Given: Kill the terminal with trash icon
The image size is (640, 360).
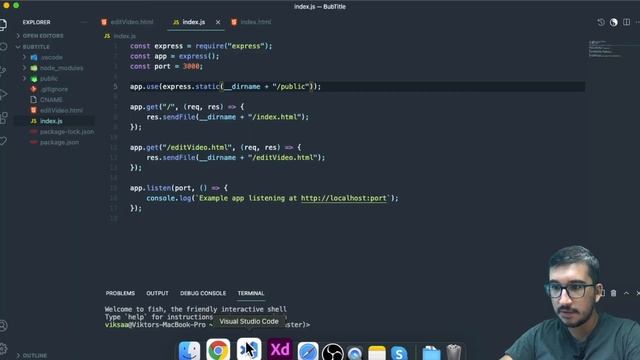Looking at the screenshot, I should click(613, 293).
